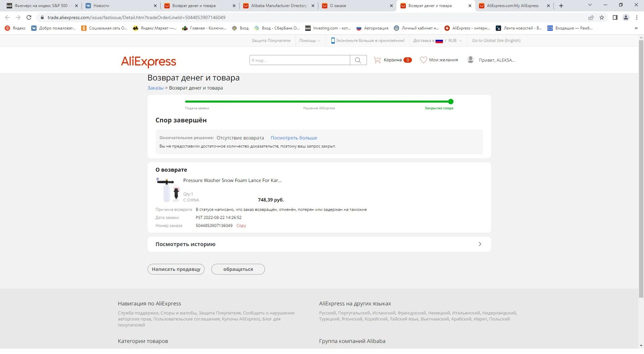Click 'Споры и жалобы' footer link

coord(178,313)
